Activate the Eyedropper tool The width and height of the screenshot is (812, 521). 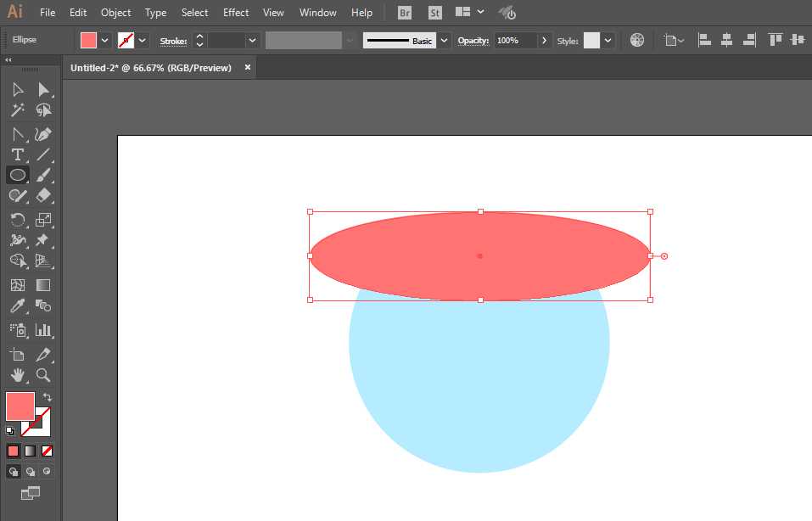click(18, 306)
